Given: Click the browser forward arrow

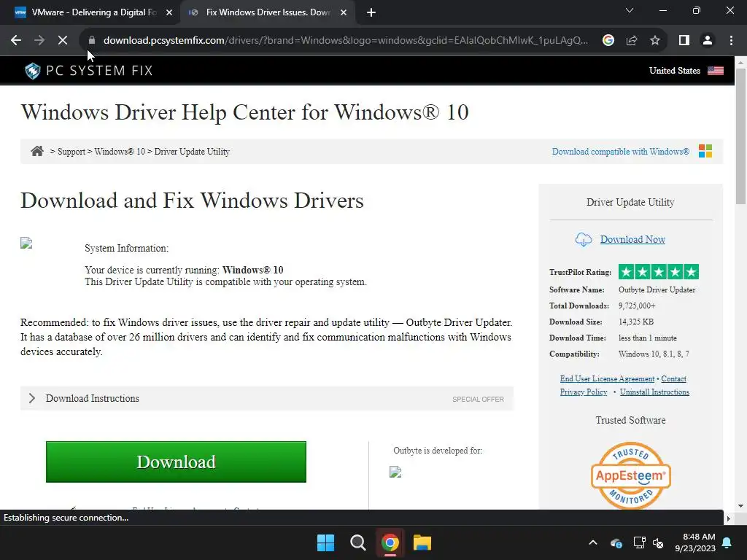Looking at the screenshot, I should coord(39,41).
